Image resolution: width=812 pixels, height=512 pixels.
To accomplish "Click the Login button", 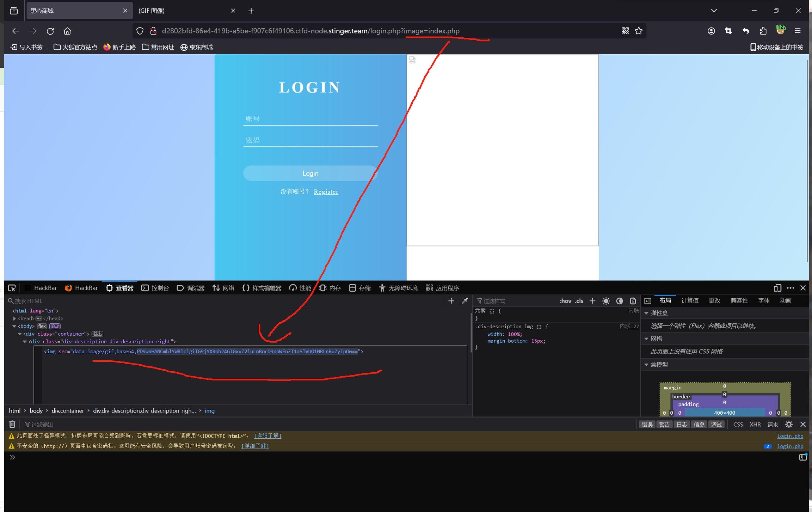I will 310,173.
